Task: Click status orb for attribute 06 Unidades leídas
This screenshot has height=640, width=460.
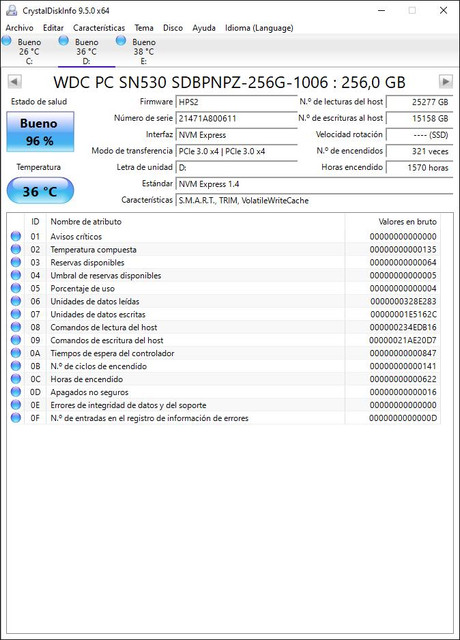Action: coord(16,301)
